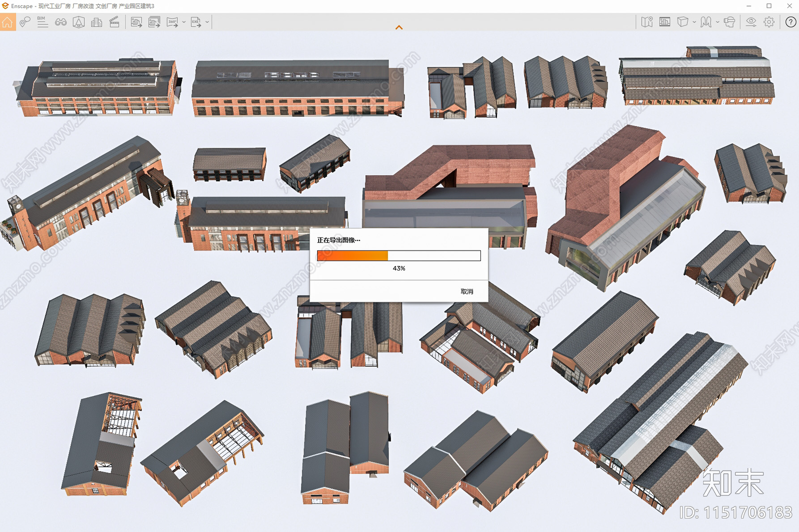Viewport: 799px width, 532px height.
Task: Enable the VR headset mode
Action: [730, 22]
